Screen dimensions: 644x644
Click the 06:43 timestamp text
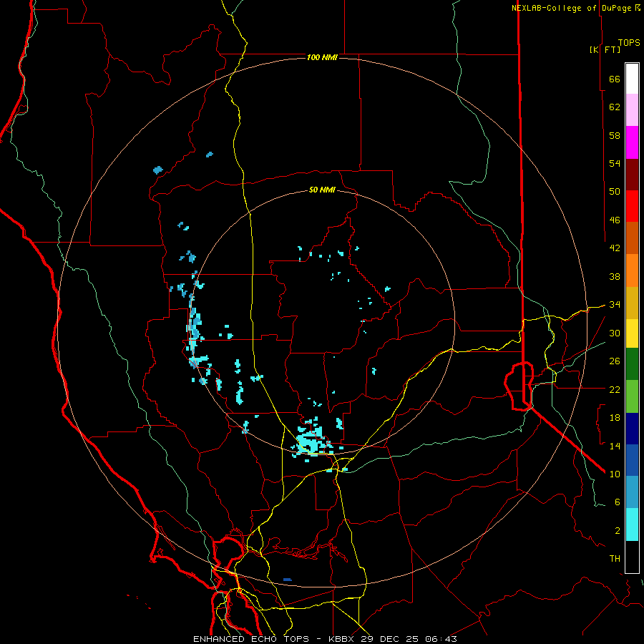pos(441,639)
